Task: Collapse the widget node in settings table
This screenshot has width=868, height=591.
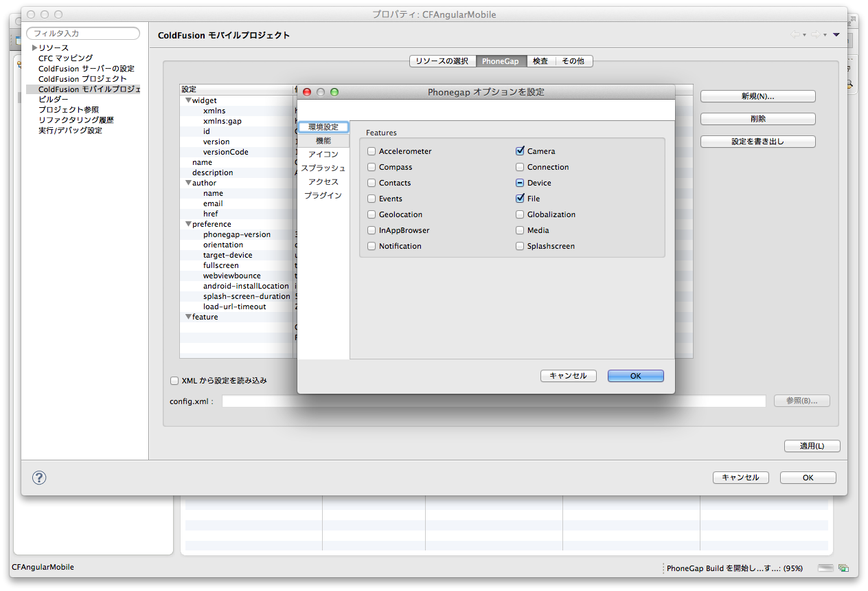Action: 188,100
